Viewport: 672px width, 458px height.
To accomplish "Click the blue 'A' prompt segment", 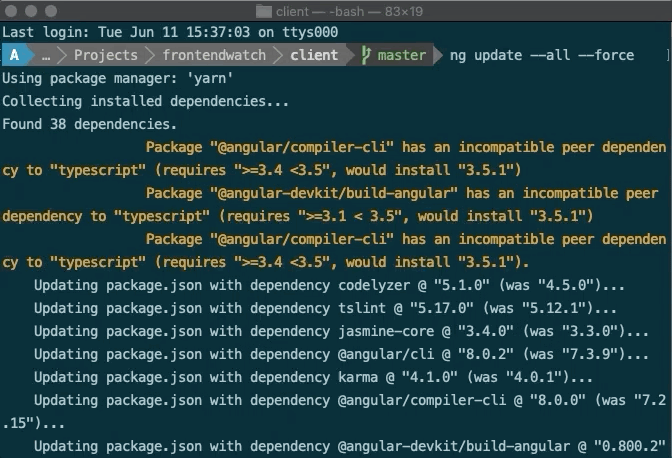I will 15,55.
